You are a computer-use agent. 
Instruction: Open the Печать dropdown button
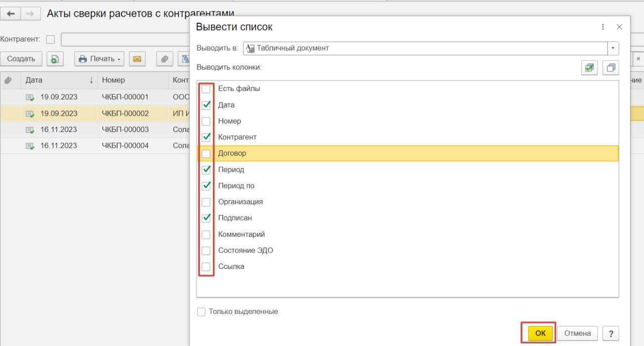click(x=99, y=59)
